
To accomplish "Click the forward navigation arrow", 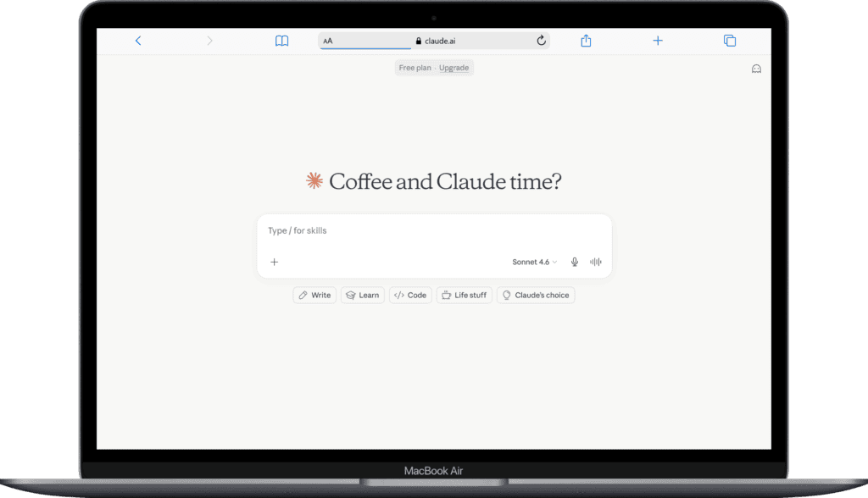I will (x=209, y=41).
